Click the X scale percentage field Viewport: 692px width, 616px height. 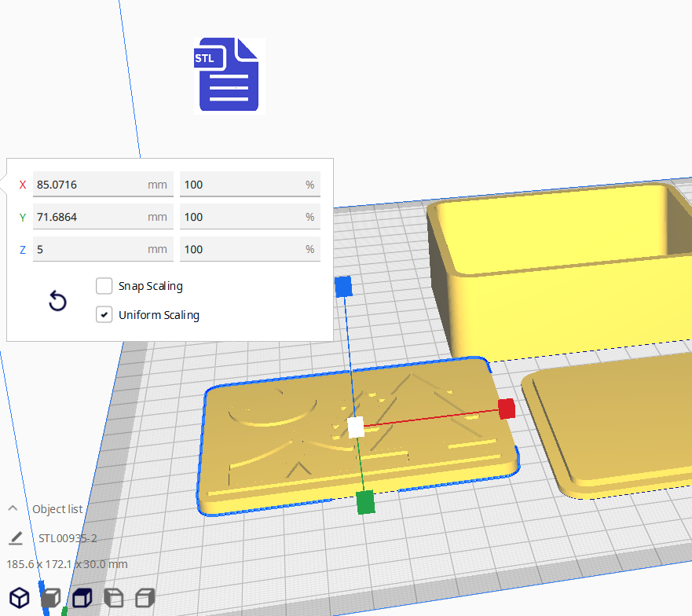click(240, 185)
